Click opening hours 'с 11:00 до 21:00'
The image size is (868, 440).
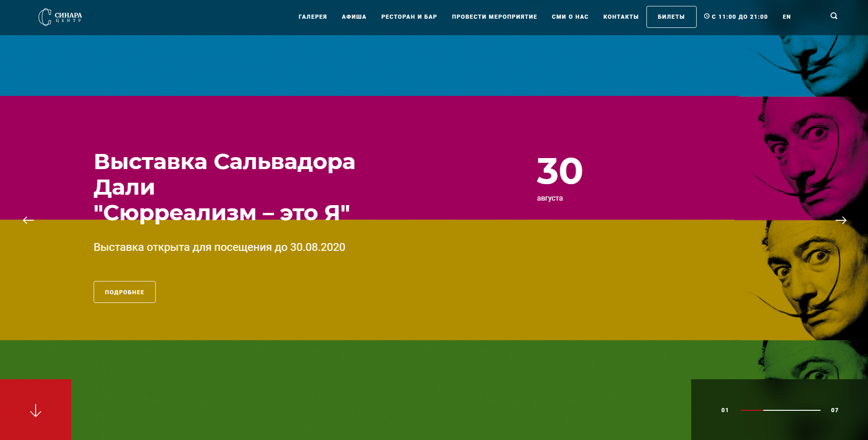pyautogui.click(x=740, y=17)
